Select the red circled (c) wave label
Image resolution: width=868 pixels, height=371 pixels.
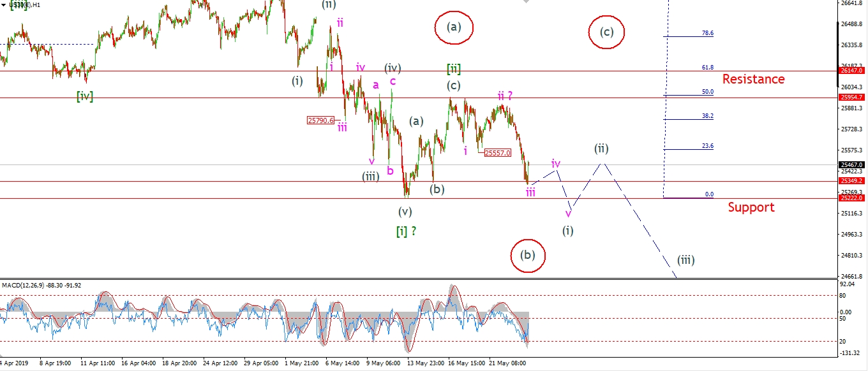coord(606,32)
